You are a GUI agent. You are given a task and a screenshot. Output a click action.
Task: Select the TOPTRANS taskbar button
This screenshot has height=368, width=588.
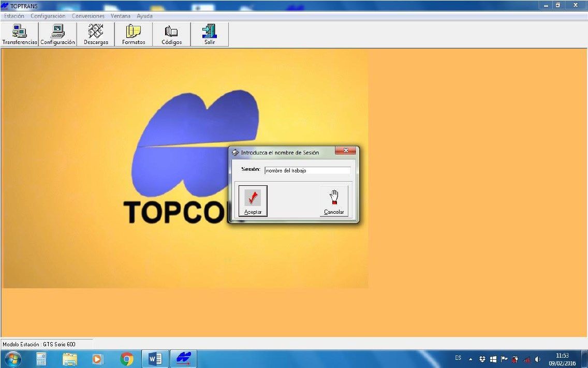point(184,359)
